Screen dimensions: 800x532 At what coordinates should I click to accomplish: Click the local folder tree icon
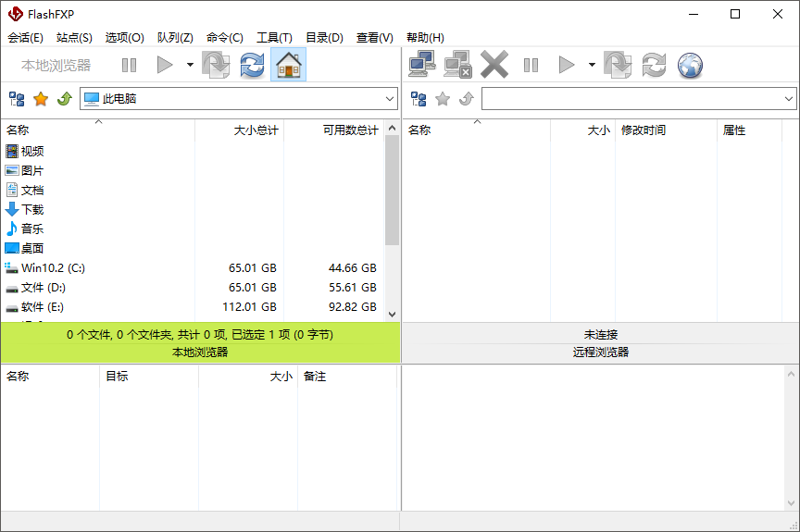pos(17,99)
